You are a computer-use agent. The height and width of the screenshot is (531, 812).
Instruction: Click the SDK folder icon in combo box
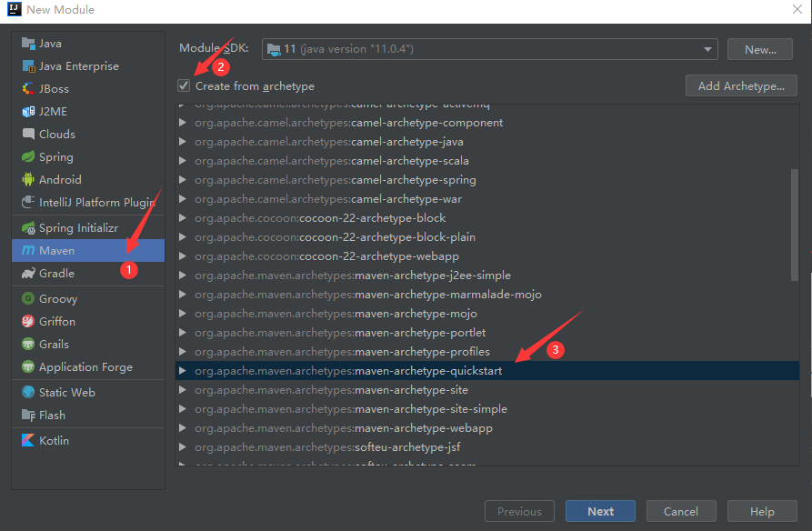pos(274,49)
